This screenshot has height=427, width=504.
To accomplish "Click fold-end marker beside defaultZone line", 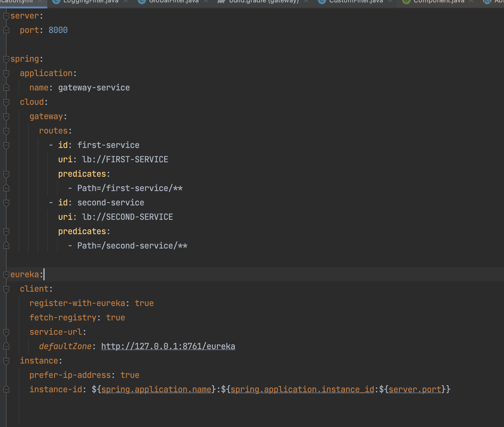I will coord(6,346).
